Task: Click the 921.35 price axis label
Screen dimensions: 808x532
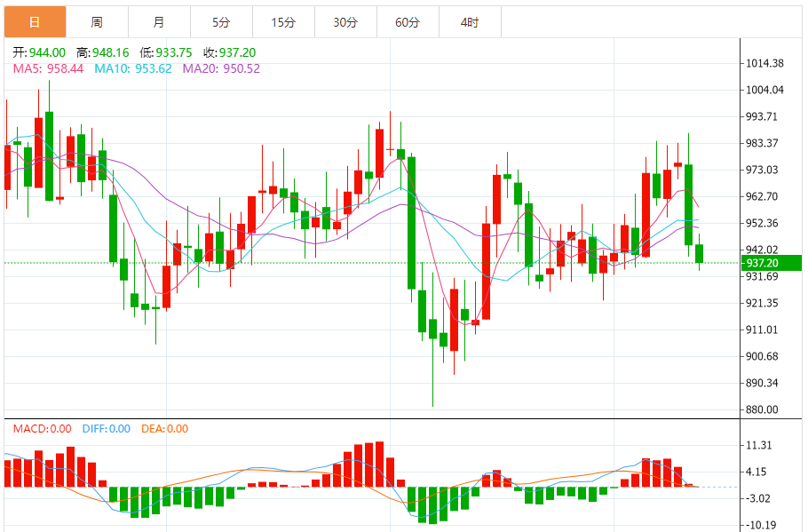Action: click(x=762, y=303)
